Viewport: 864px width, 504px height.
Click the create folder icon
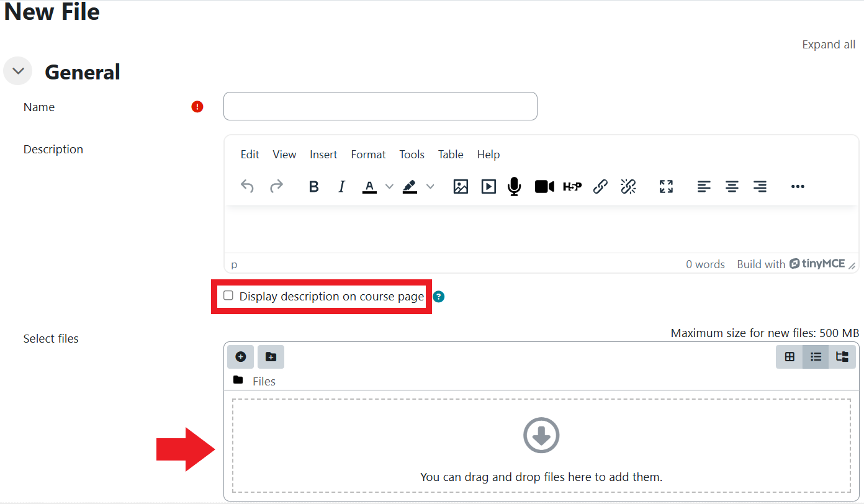coord(271,357)
